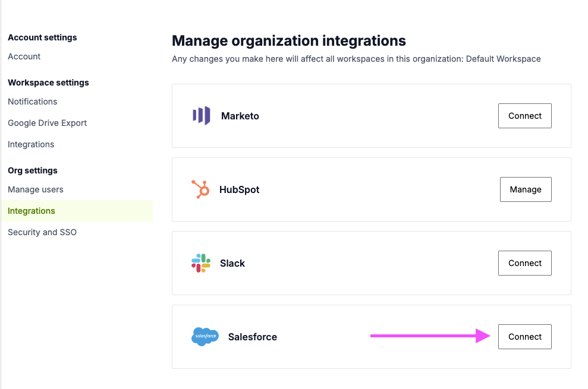This screenshot has height=389, width=588.
Task: Select workspace Integrations in the sidebar
Action: [x=31, y=144]
